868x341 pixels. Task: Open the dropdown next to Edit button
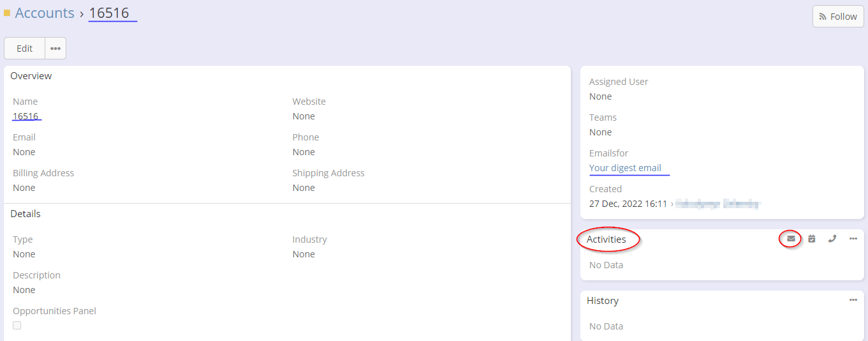coord(55,49)
